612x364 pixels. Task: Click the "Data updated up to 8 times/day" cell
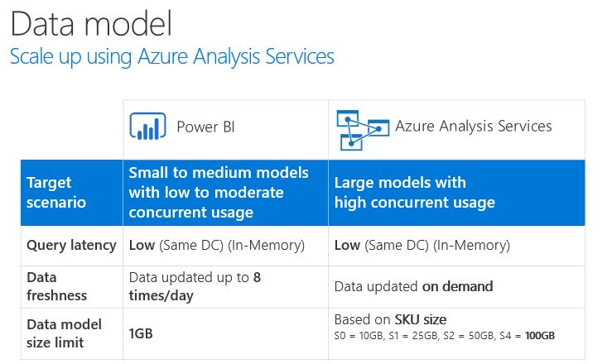(195, 286)
